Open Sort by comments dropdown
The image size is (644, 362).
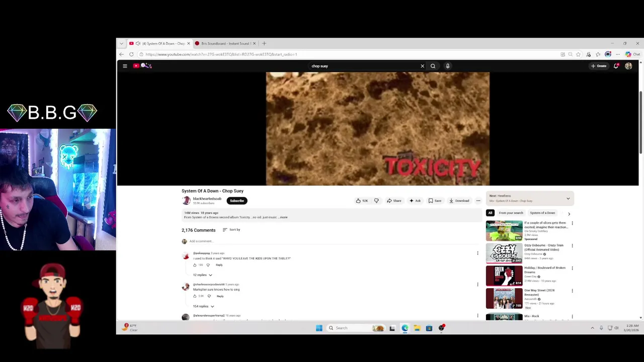point(231,230)
